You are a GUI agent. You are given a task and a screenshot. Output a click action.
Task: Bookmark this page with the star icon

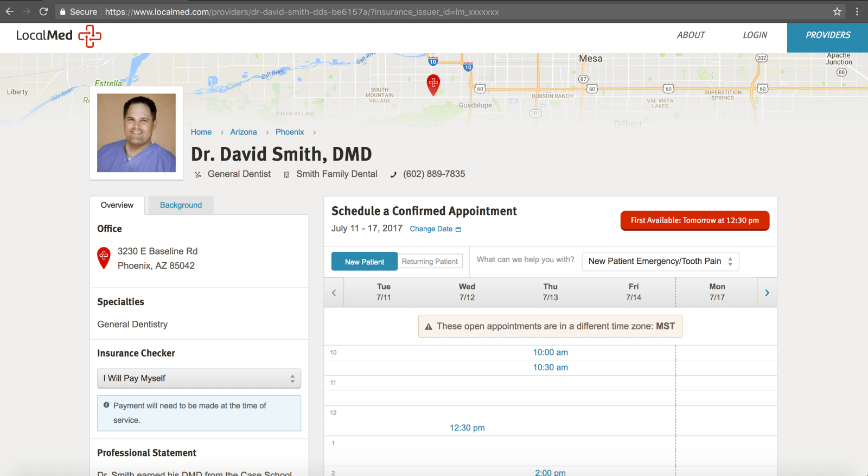coord(837,11)
